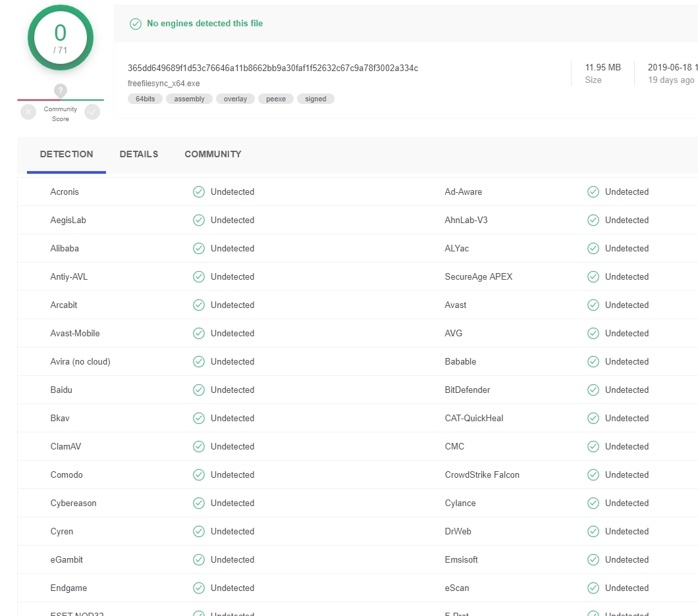Click the Undetected check icon in Antiy-AVL row
698x616 pixels.
[x=199, y=276]
